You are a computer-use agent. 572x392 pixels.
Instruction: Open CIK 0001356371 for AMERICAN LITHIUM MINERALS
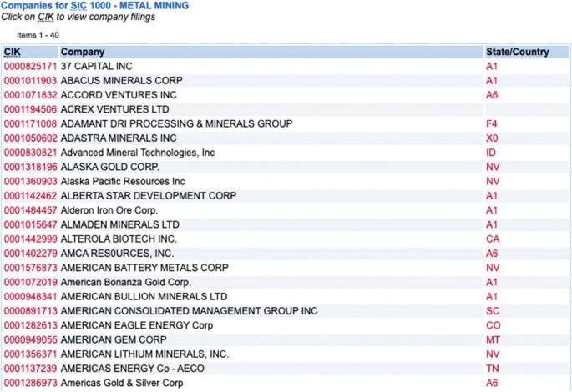pyautogui.click(x=30, y=354)
